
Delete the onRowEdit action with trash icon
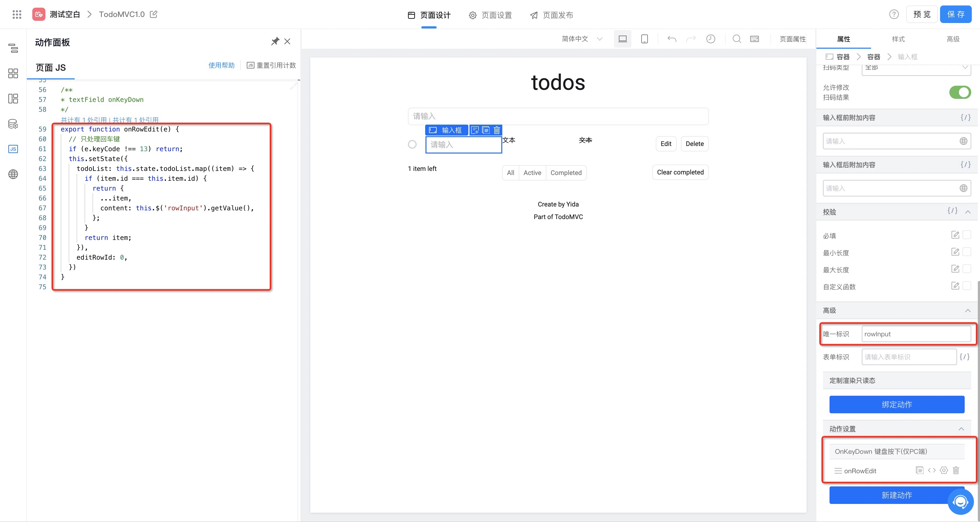(x=956, y=470)
